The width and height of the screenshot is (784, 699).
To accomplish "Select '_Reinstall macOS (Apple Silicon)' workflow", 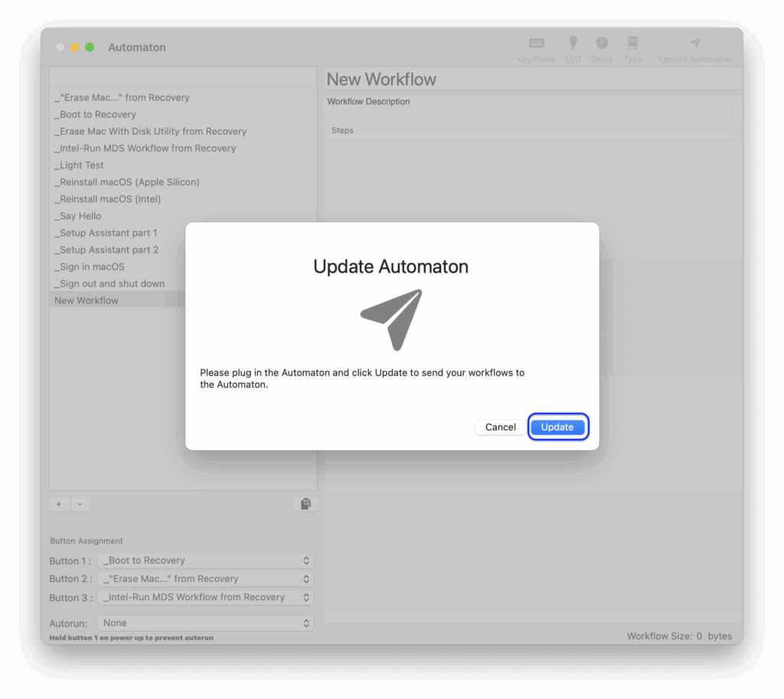I will pos(183,182).
